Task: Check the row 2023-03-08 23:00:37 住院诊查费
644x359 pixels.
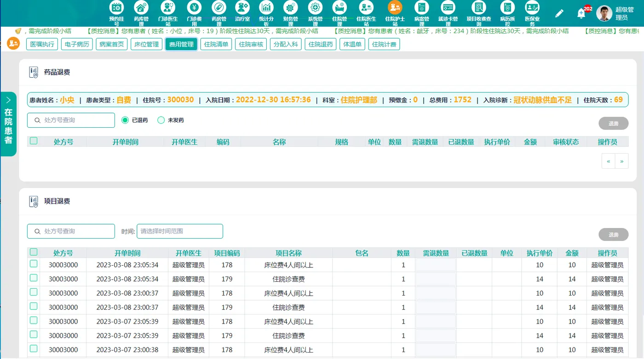Action: tap(34, 306)
